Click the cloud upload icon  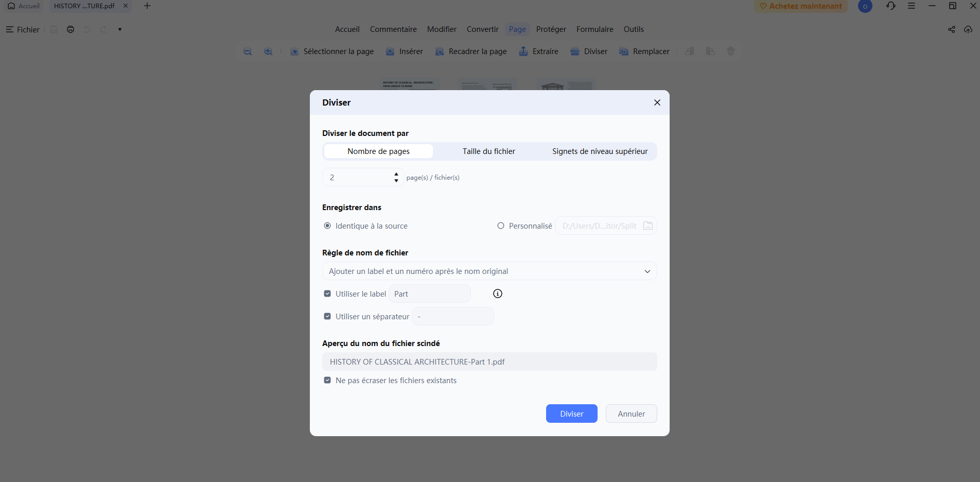pyautogui.click(x=968, y=29)
